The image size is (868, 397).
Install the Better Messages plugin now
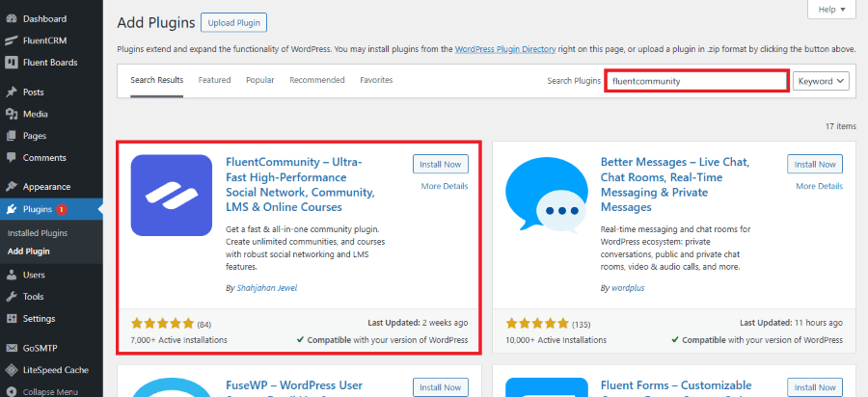[x=815, y=164]
